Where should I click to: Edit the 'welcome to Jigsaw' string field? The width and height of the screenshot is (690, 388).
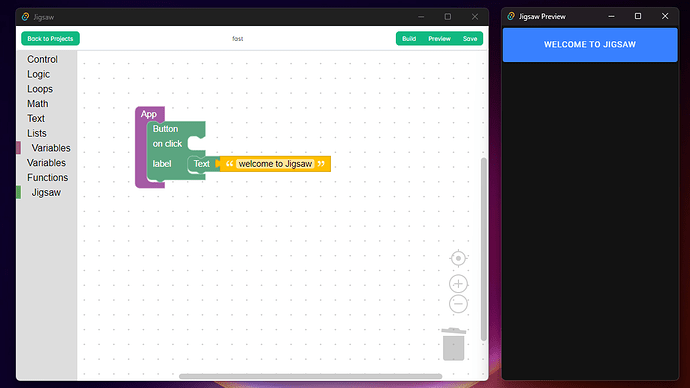275,164
